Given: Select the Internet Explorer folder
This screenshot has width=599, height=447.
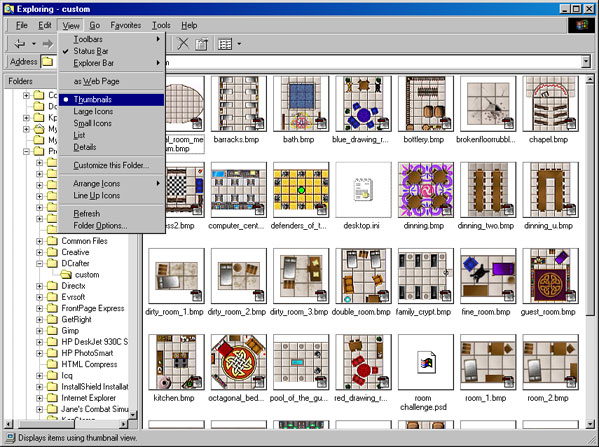Looking at the screenshot, I should point(89,398).
